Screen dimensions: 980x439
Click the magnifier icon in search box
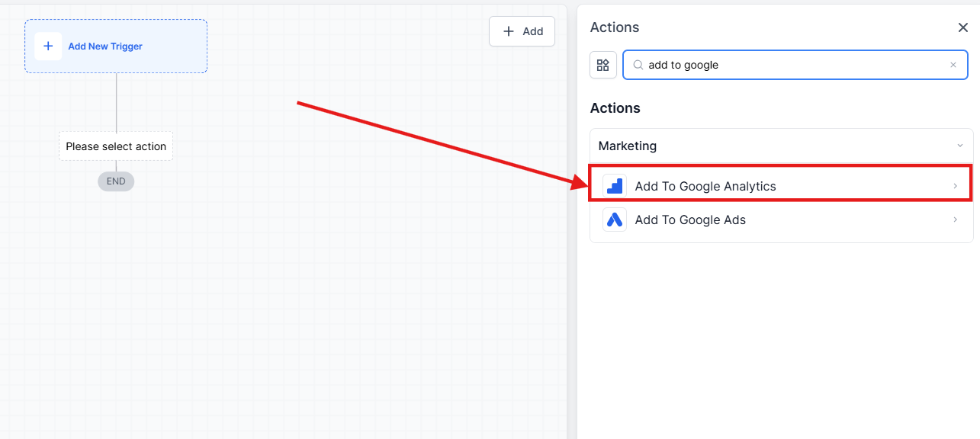coord(638,65)
